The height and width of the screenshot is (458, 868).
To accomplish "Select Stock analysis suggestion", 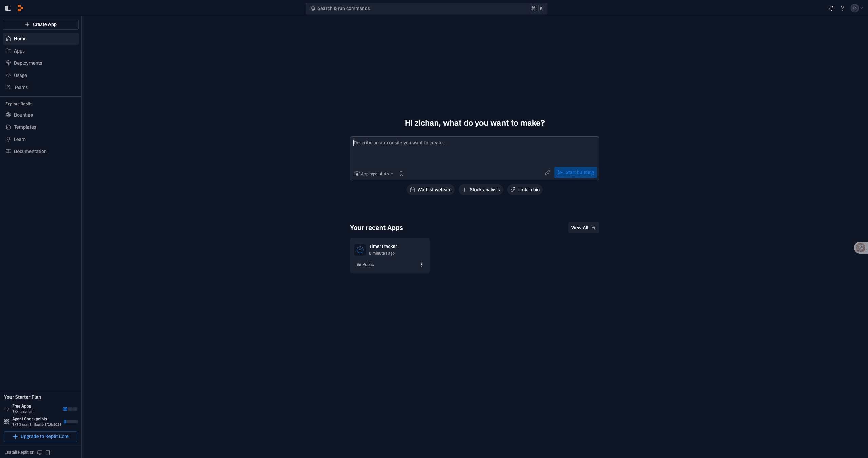I will tap(481, 190).
